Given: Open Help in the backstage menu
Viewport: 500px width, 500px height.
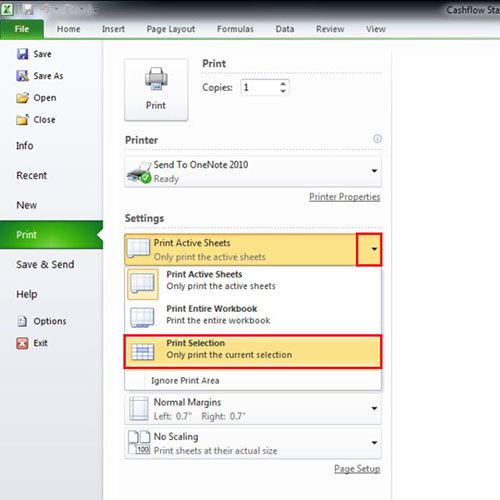Looking at the screenshot, I should coord(27,294).
